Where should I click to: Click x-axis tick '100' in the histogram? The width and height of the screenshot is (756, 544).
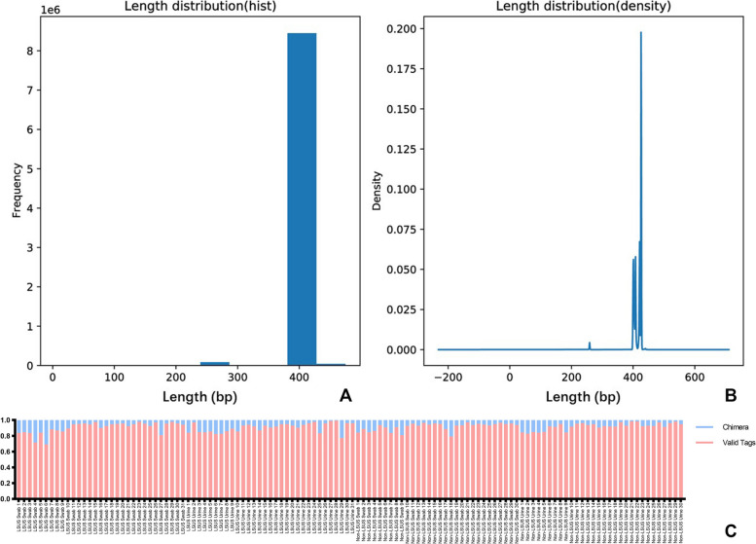(x=114, y=378)
